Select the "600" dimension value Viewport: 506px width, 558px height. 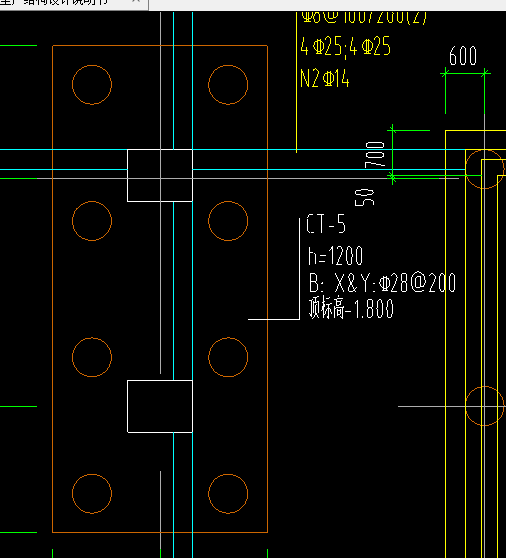(463, 56)
